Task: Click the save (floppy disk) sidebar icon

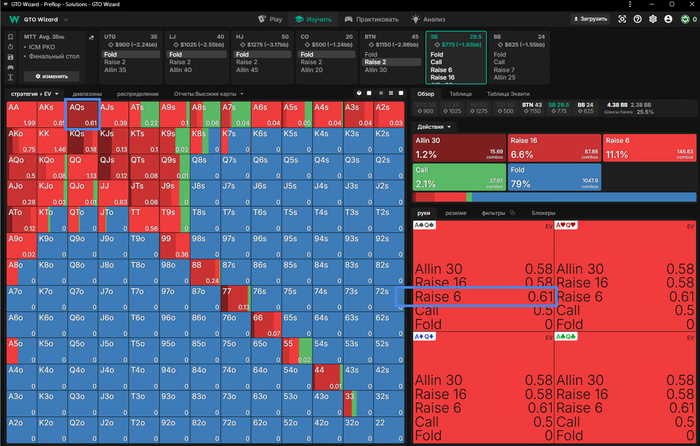Action: [11, 57]
